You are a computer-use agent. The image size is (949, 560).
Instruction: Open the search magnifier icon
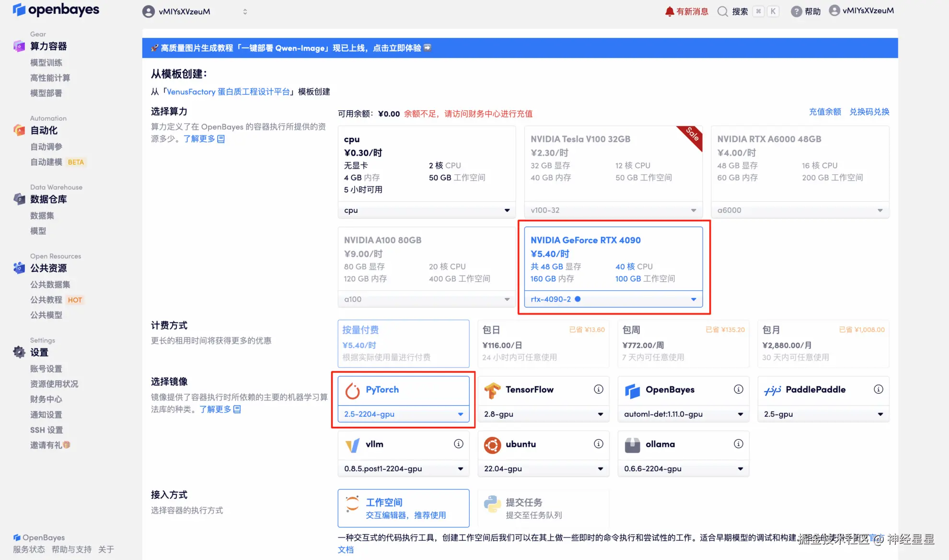(x=722, y=11)
